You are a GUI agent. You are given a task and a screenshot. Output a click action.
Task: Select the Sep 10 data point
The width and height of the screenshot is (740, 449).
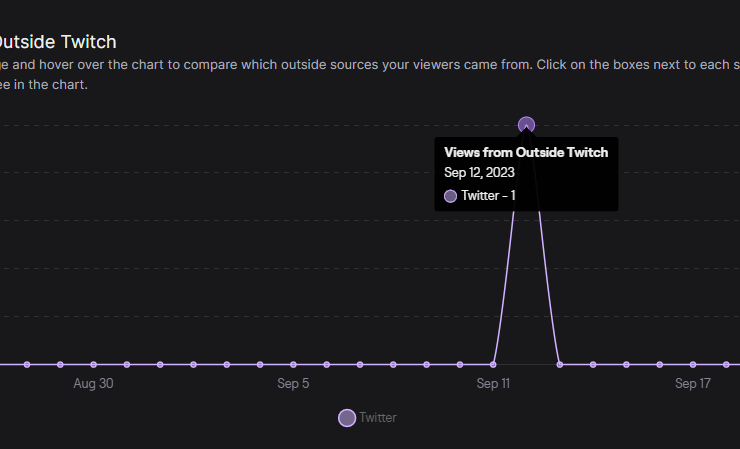[460, 364]
